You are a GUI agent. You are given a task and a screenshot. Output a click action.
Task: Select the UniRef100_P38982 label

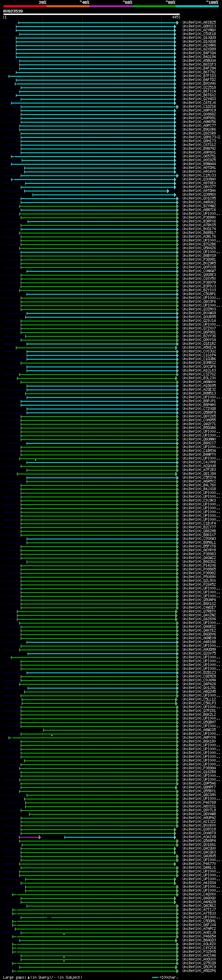(199, 573)
